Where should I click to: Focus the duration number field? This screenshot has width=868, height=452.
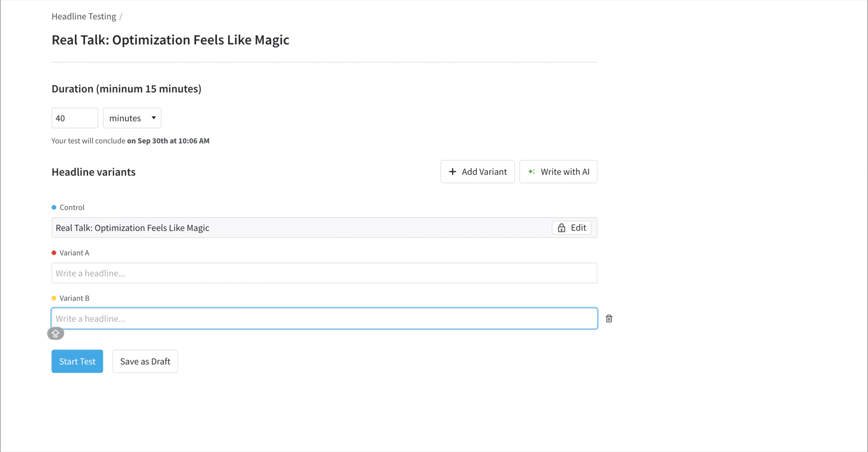pos(74,118)
